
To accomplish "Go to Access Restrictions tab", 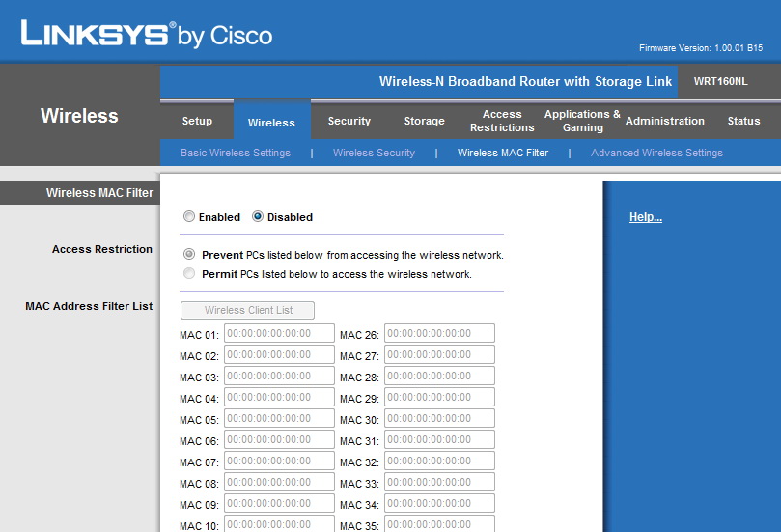I will 502,121.
